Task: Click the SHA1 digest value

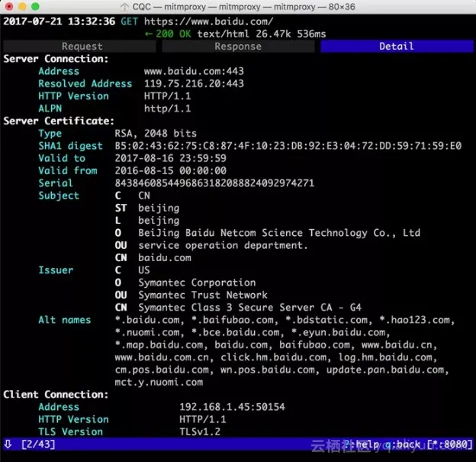Action: click(x=288, y=146)
